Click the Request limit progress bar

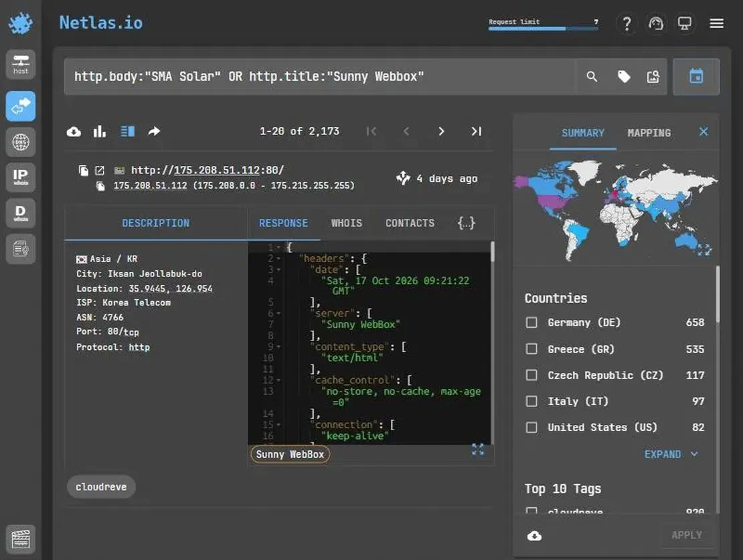(x=543, y=29)
